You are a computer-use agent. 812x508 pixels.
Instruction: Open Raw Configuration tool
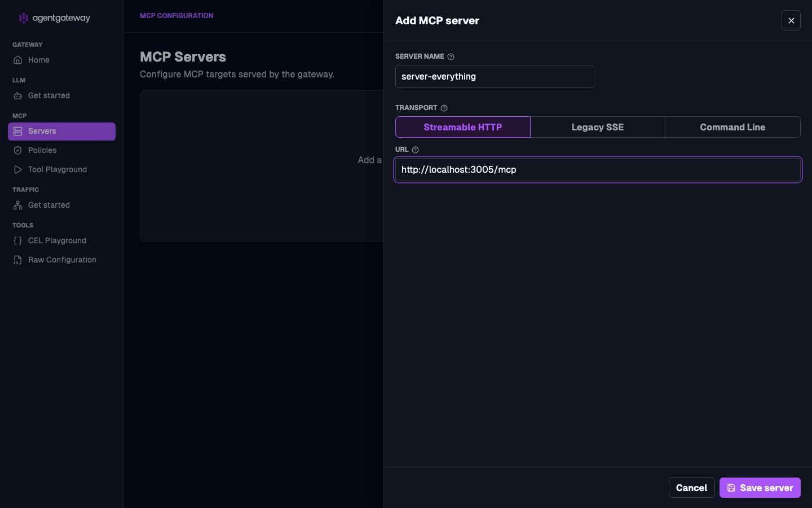(x=61, y=260)
